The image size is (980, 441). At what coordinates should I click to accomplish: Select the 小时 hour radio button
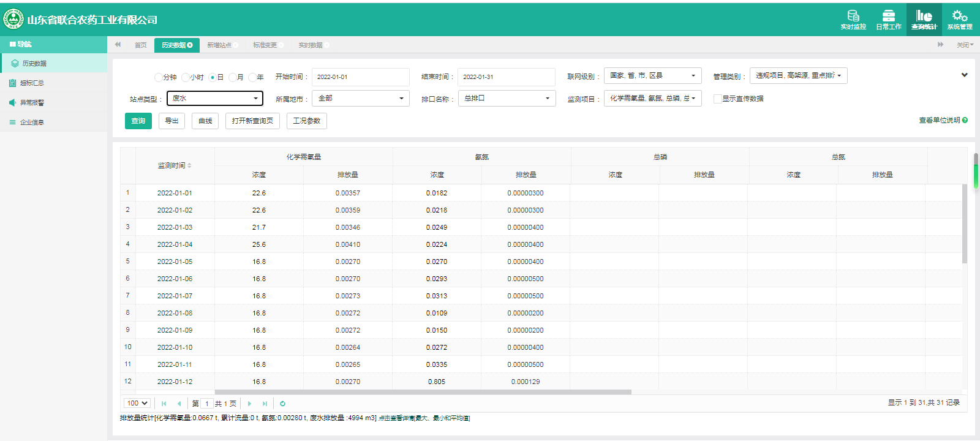186,77
